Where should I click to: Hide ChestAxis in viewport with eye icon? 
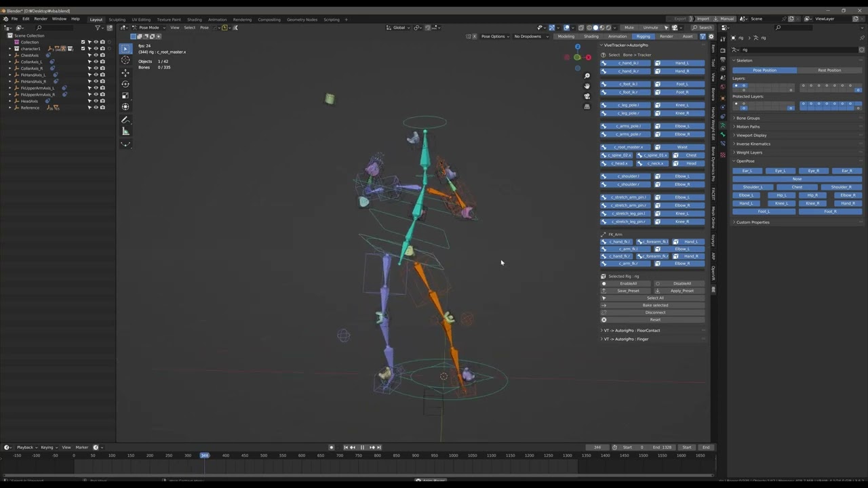96,56
